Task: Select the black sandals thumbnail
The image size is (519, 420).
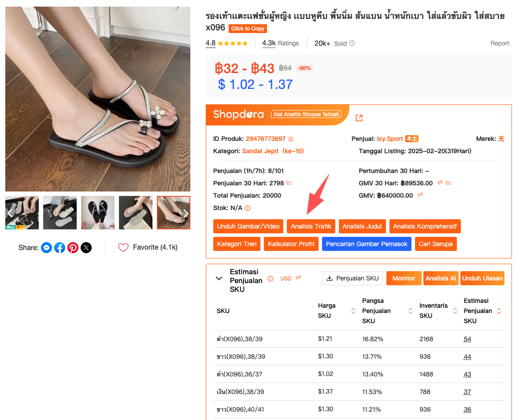Action: [x=98, y=213]
